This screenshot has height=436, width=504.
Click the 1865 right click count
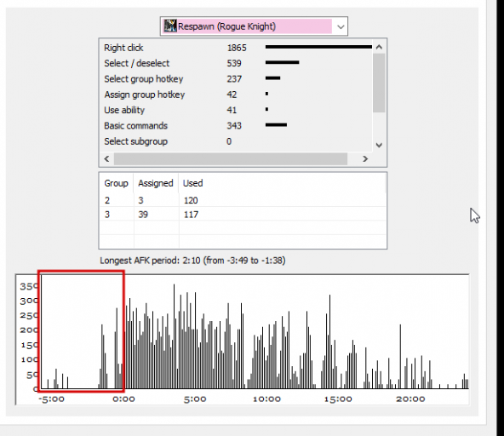click(x=237, y=48)
